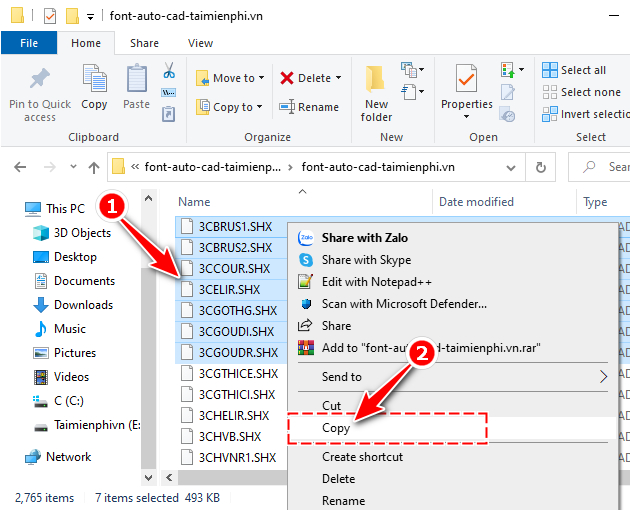This screenshot has height=510, width=630.
Task: Choose Copy in the context menu
Action: pos(452,428)
